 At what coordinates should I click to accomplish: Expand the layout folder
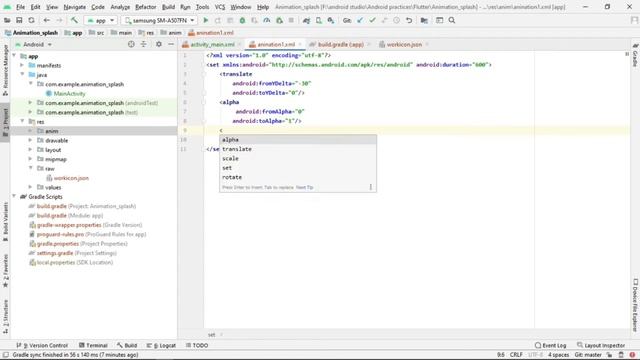(30, 150)
